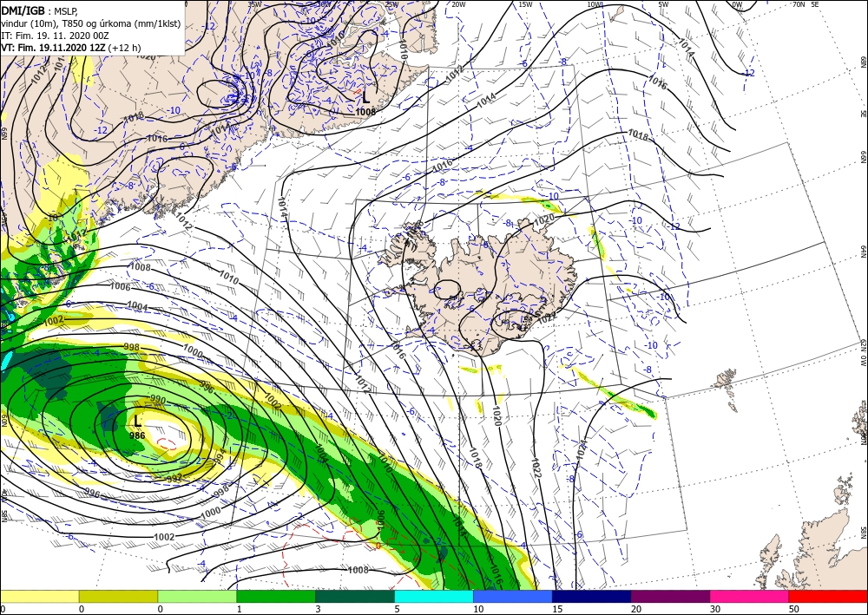Image resolution: width=868 pixels, height=615 pixels.
Task: Click the L marker above 986
Action: tap(138, 421)
